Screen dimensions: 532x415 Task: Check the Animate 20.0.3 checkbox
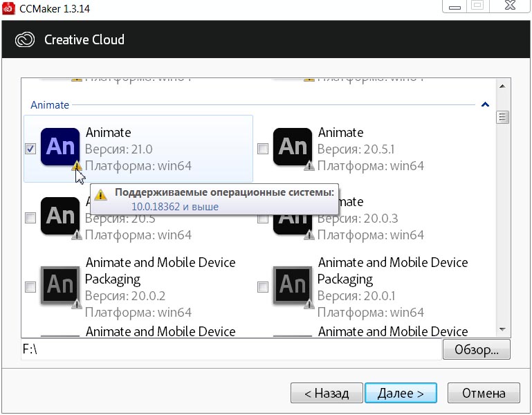pos(263,219)
